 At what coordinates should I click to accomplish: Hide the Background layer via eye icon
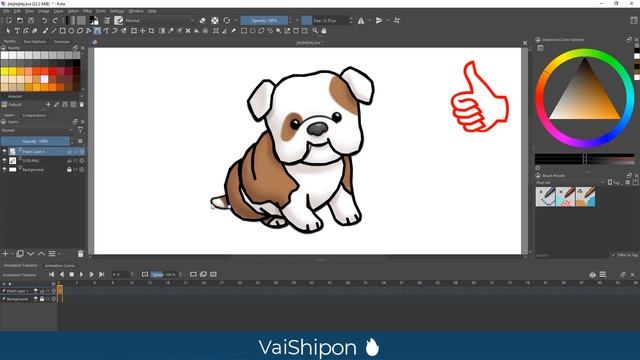point(4,169)
